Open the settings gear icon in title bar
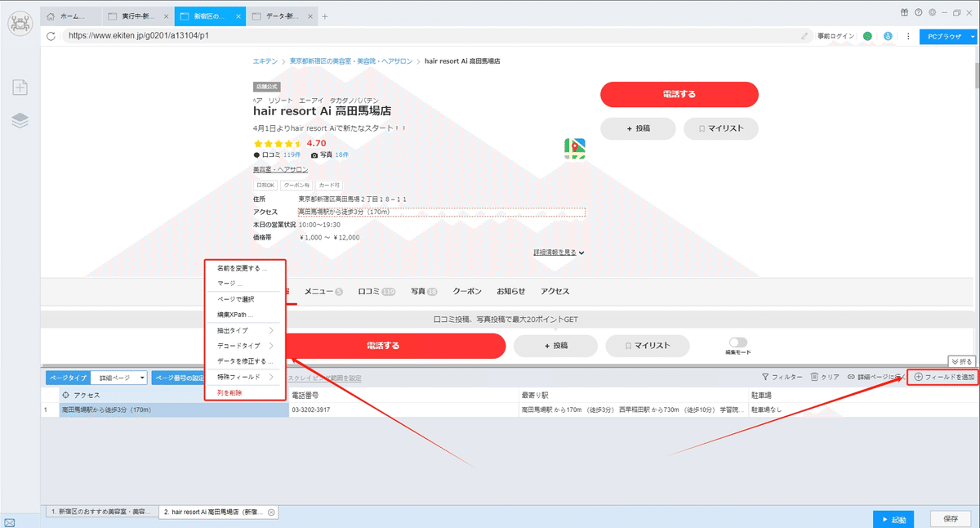Screen dimensions: 980x528 click(x=932, y=13)
